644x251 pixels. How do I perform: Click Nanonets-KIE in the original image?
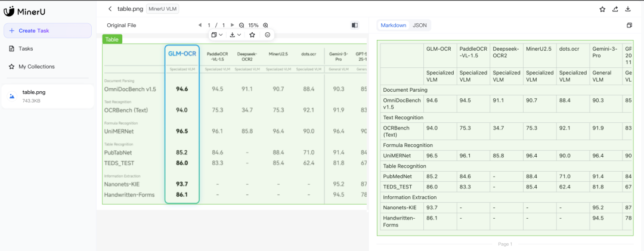(x=122, y=184)
